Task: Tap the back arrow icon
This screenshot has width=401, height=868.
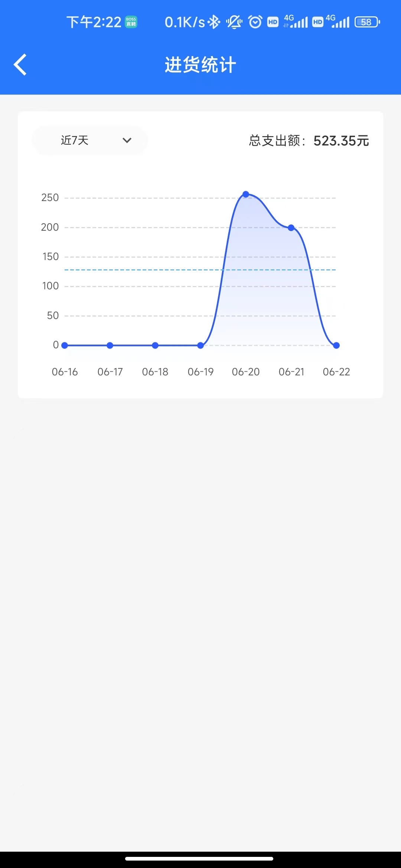Action: click(x=20, y=65)
